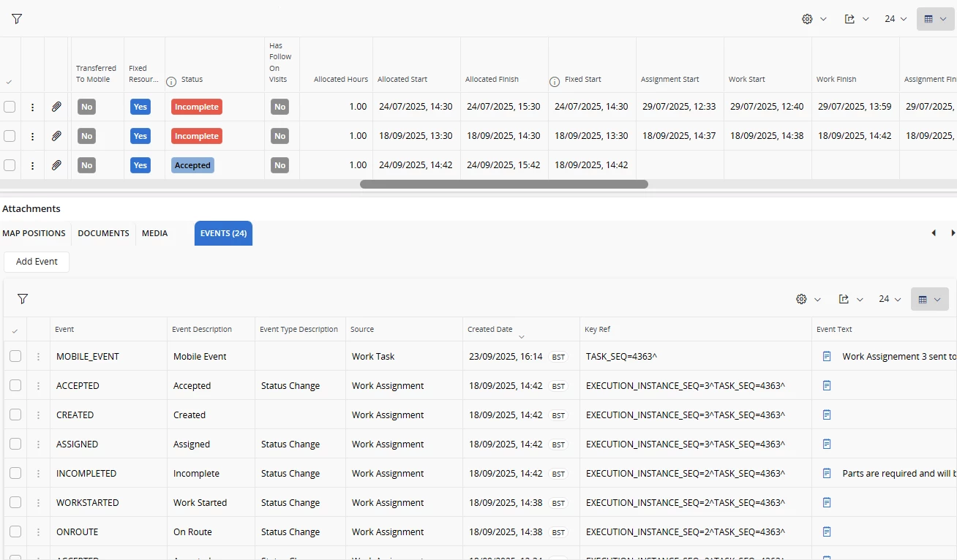957x560 pixels.
Task: Switch to the Map Positions tab
Action: pyautogui.click(x=34, y=233)
